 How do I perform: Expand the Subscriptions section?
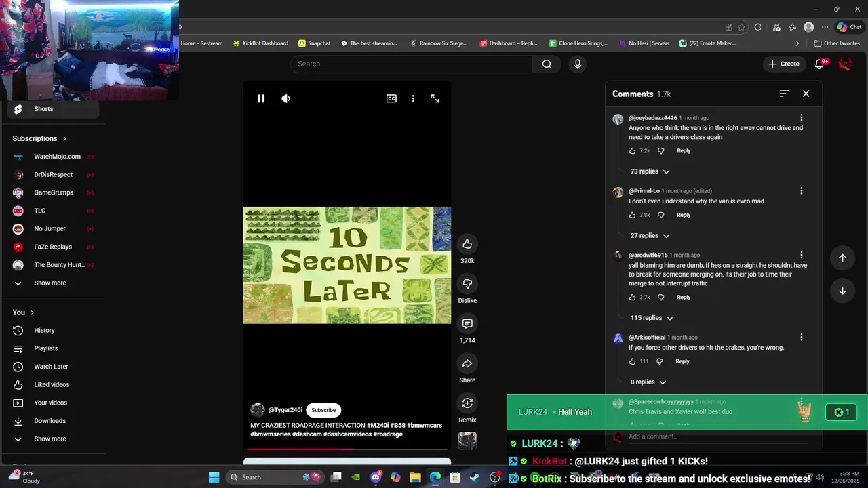(x=39, y=138)
